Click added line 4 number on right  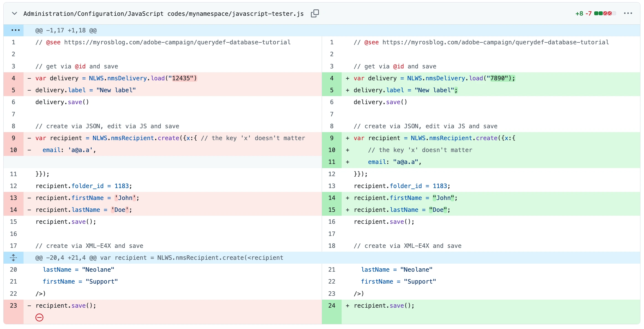332,78
